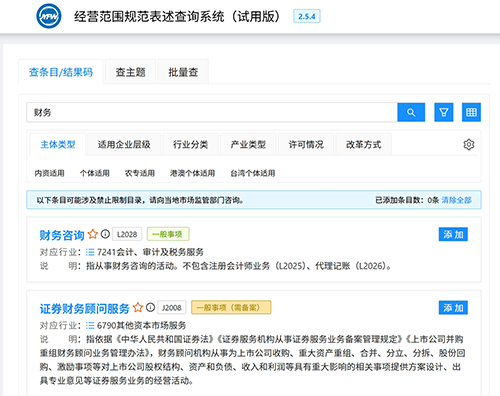This screenshot has width=500, height=396.
Task: Click the 清除全部 link
Action: click(456, 200)
